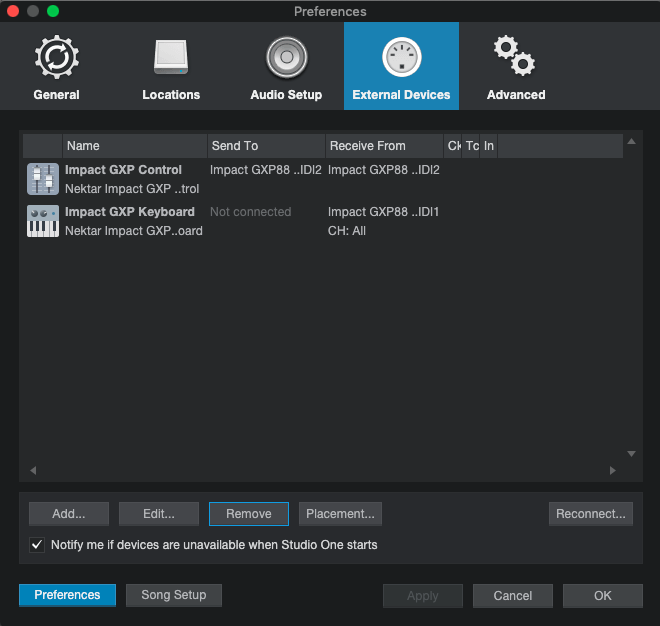
Task: Click the CH: All channel text
Action: (x=347, y=231)
